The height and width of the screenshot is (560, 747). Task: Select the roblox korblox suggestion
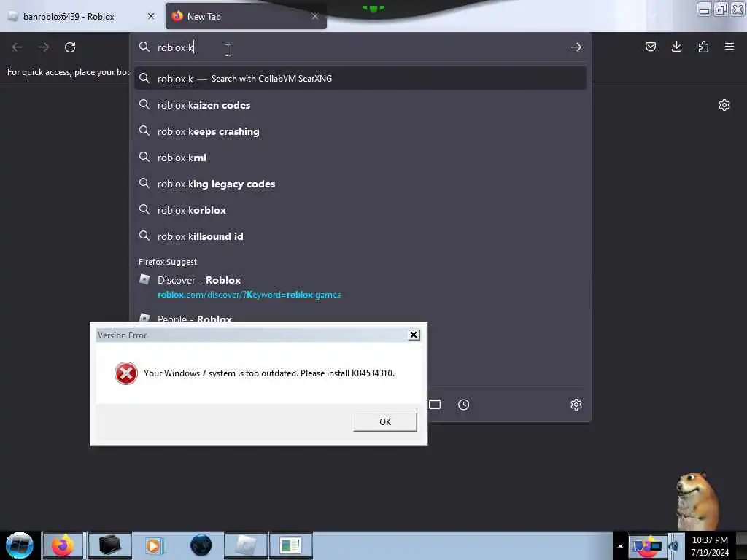pyautogui.click(x=360, y=210)
